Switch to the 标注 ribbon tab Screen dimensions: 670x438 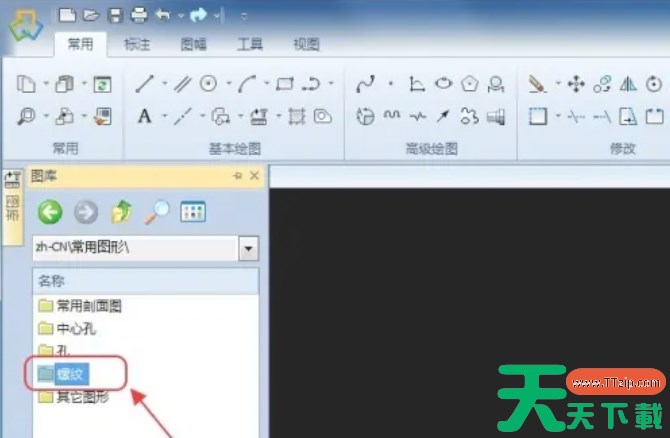137,44
